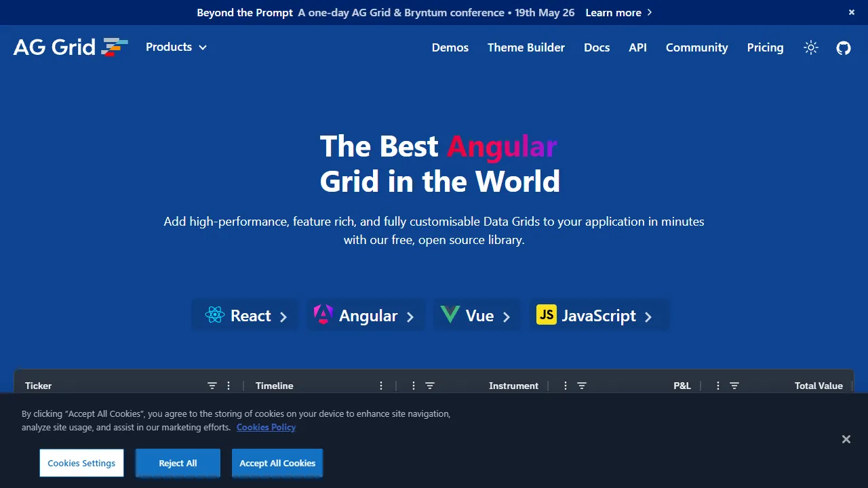868x488 pixels.
Task: Click the yellow JS logo icon
Action: pos(547,314)
